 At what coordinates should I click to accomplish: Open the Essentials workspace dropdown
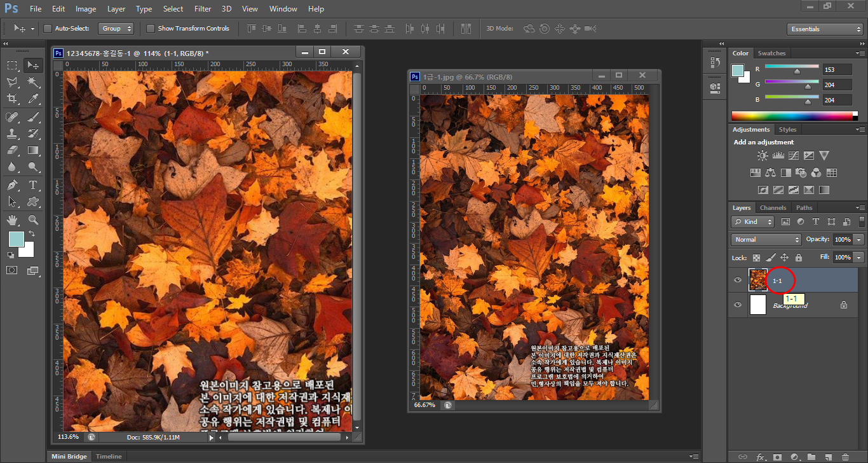(x=824, y=29)
